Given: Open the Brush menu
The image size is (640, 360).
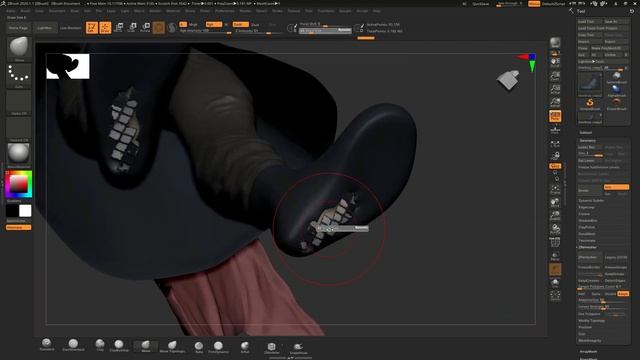Looking at the screenshot, I should [x=25, y=11].
